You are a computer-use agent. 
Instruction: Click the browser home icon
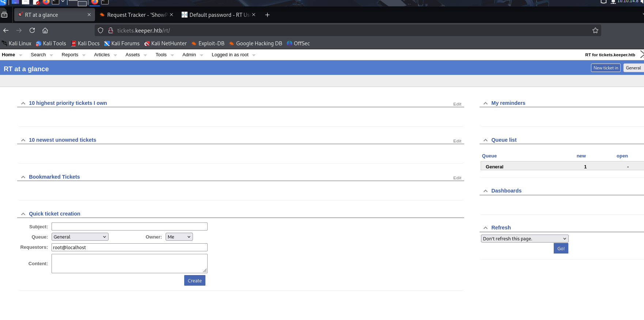[x=45, y=30]
